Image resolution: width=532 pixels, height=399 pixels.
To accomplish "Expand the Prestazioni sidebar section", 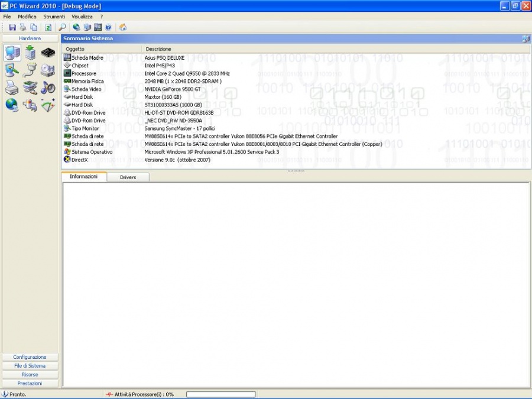I will (30, 383).
